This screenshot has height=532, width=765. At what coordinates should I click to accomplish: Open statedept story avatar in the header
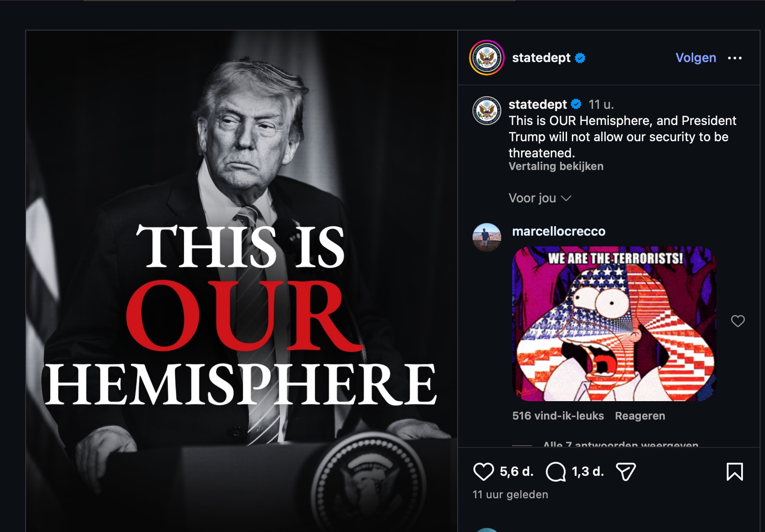[x=487, y=58]
